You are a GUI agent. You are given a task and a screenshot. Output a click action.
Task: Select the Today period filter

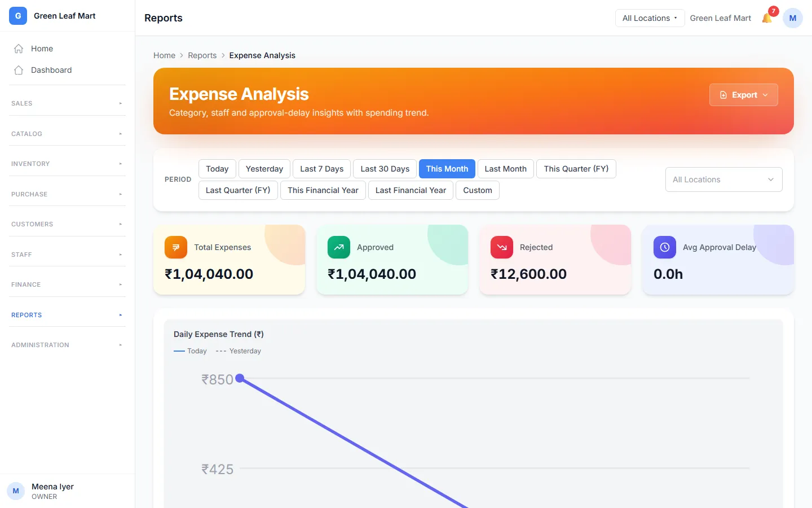pos(217,169)
